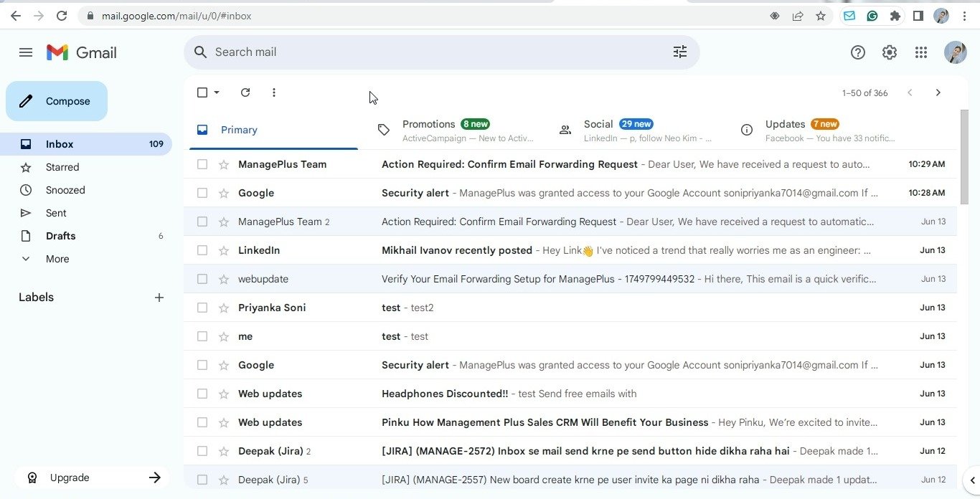Select the LinkedIn email checkbox
This screenshot has height=499, width=980.
coord(202,250)
